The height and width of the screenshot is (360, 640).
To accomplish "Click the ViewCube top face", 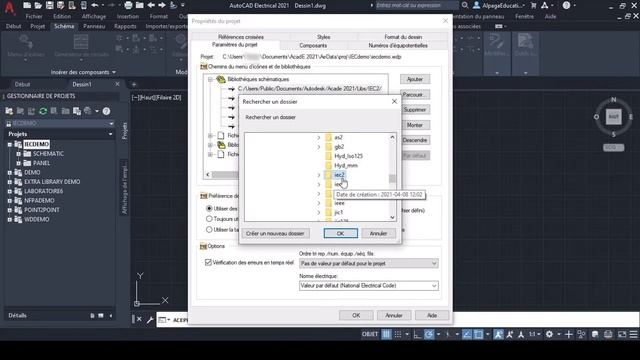I will (613, 116).
